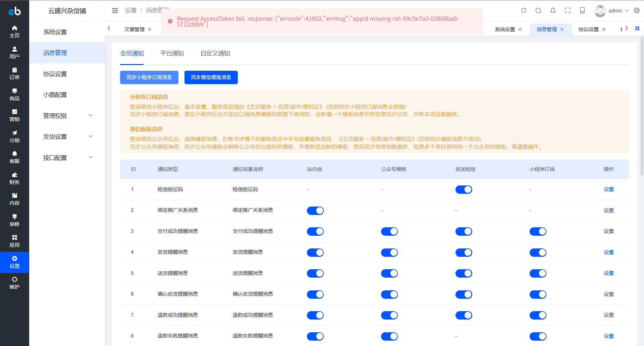Toggle fullscreen mode icon

pyautogui.click(x=568, y=10)
